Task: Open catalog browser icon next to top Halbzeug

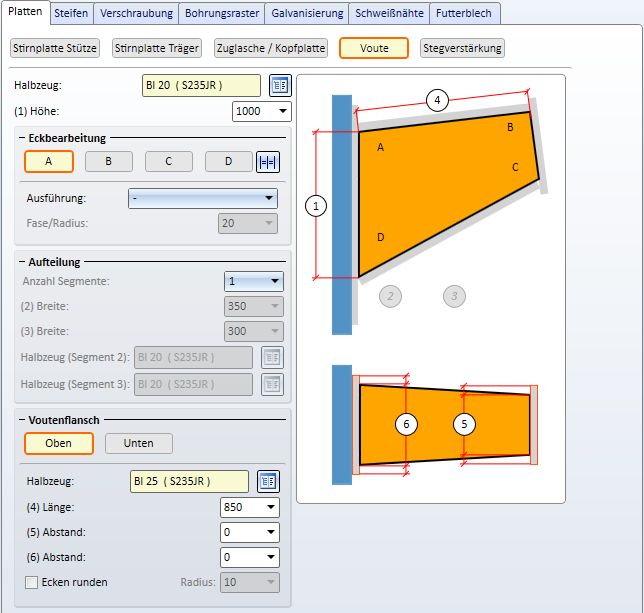Action: 280,85
